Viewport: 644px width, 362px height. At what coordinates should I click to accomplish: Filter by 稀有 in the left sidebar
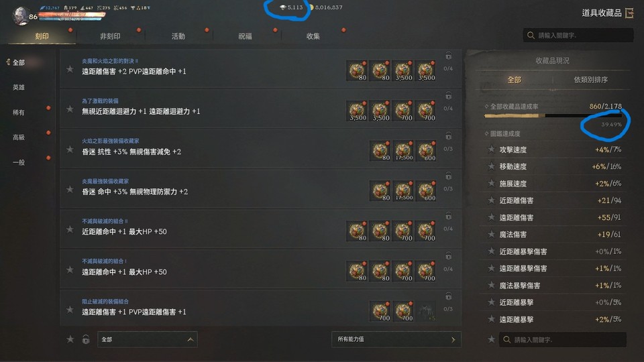click(x=19, y=113)
